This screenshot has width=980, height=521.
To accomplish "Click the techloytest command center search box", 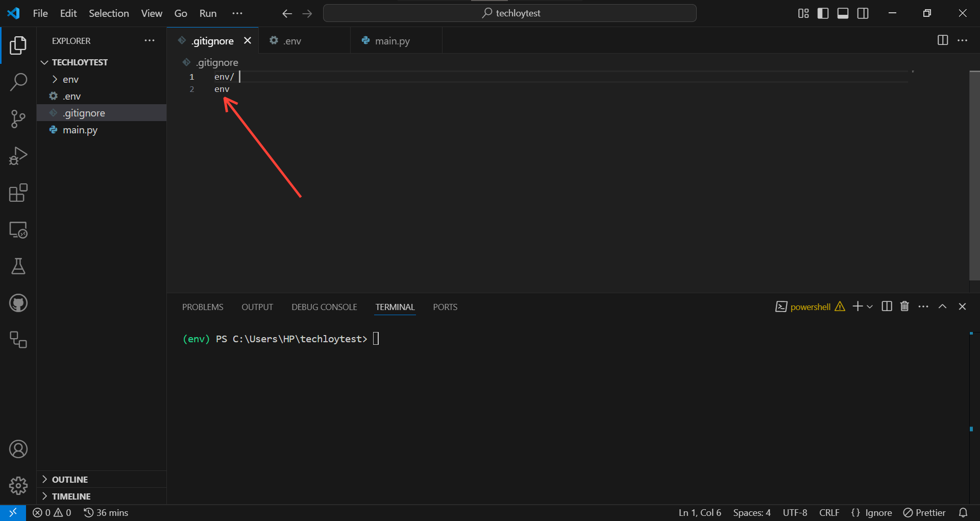I will coord(510,13).
